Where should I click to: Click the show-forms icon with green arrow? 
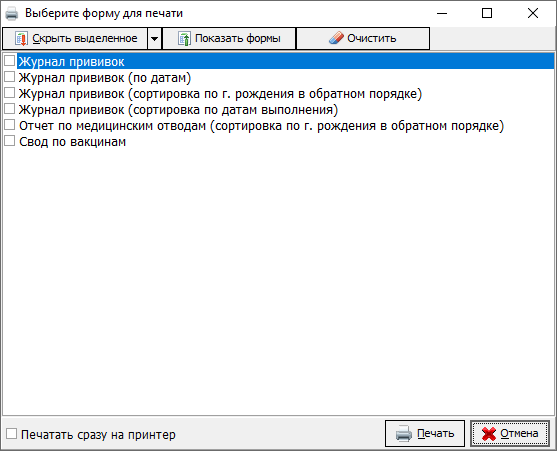point(184,38)
